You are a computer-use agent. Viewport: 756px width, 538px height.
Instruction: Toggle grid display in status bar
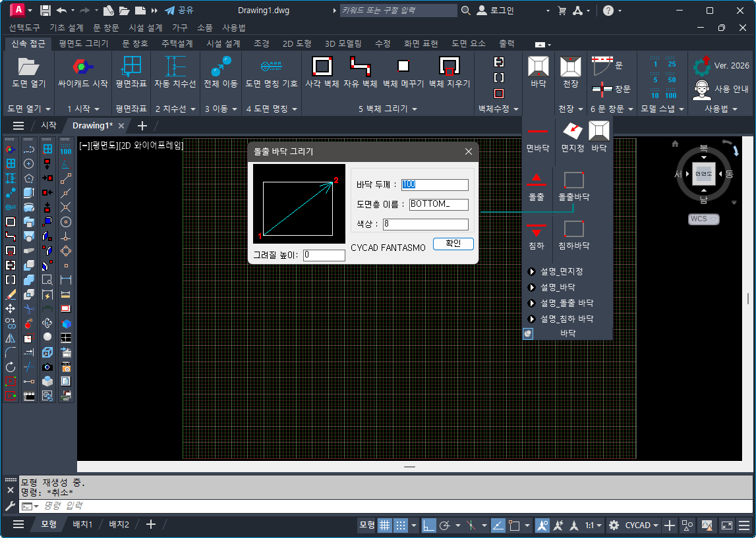pyautogui.click(x=384, y=525)
